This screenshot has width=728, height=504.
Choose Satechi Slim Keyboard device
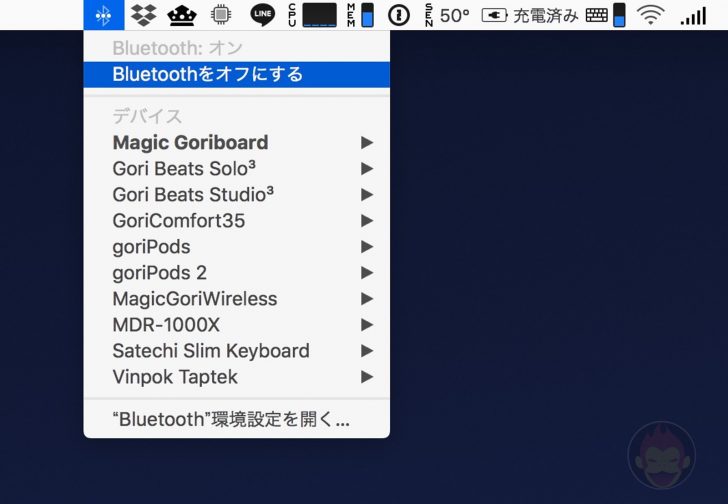click(237, 350)
